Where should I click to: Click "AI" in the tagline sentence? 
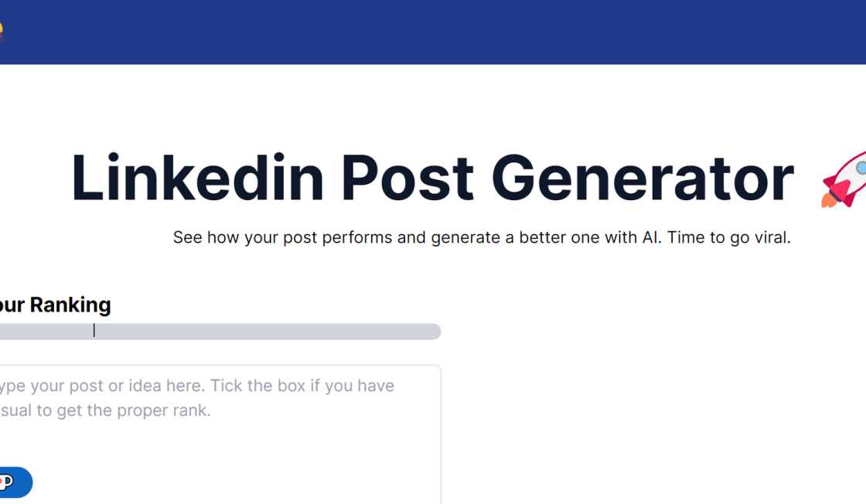[651, 237]
